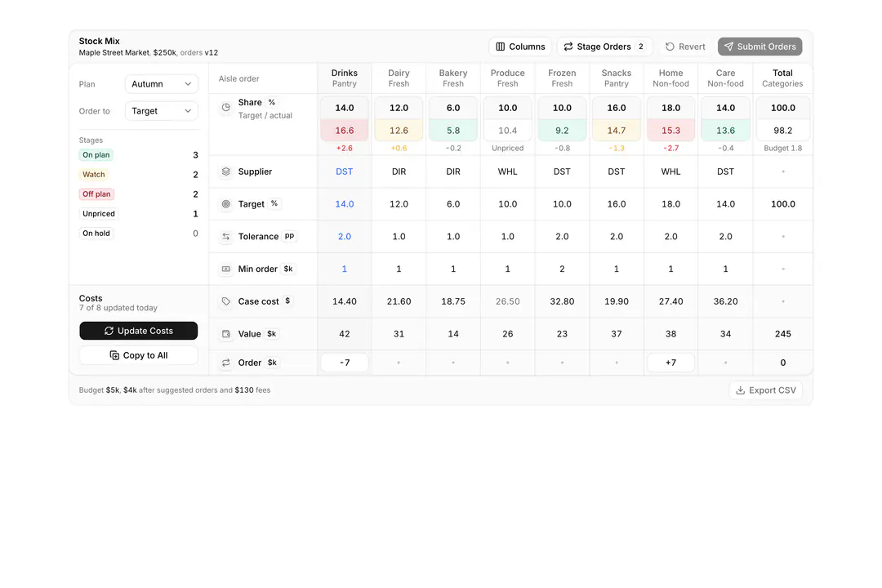
Task: Filter by the On hold stage
Action: (96, 234)
